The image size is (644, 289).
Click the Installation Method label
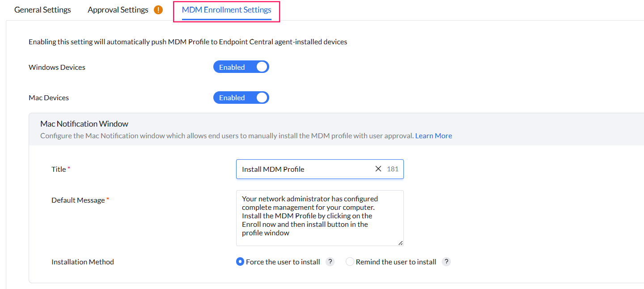click(83, 262)
